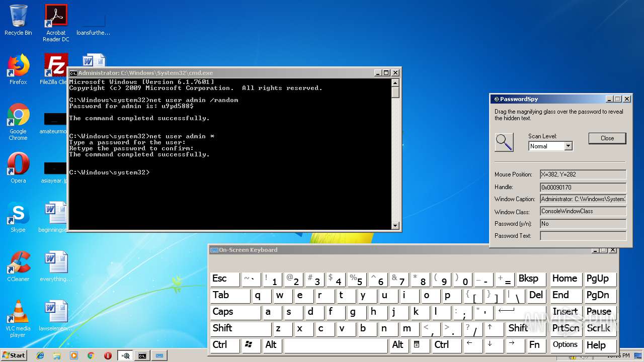The width and height of the screenshot is (644, 362).
Task: Launch VLC media player desktop icon
Action: (x=18, y=319)
